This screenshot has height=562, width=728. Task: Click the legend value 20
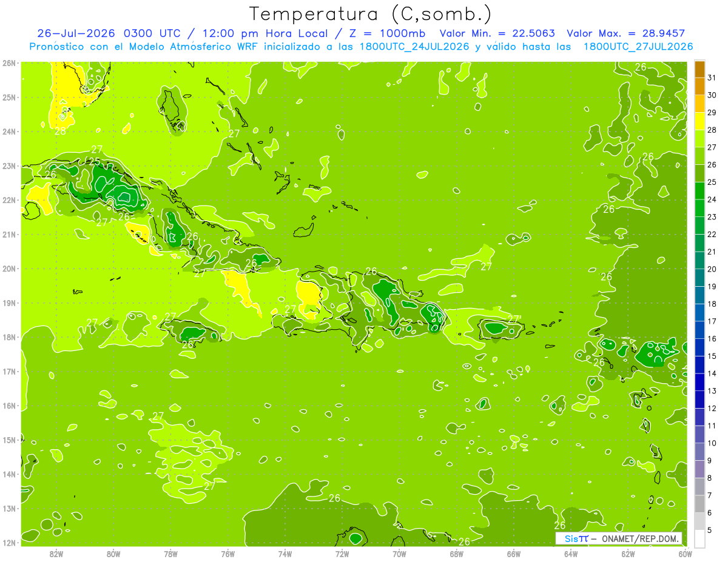click(712, 269)
